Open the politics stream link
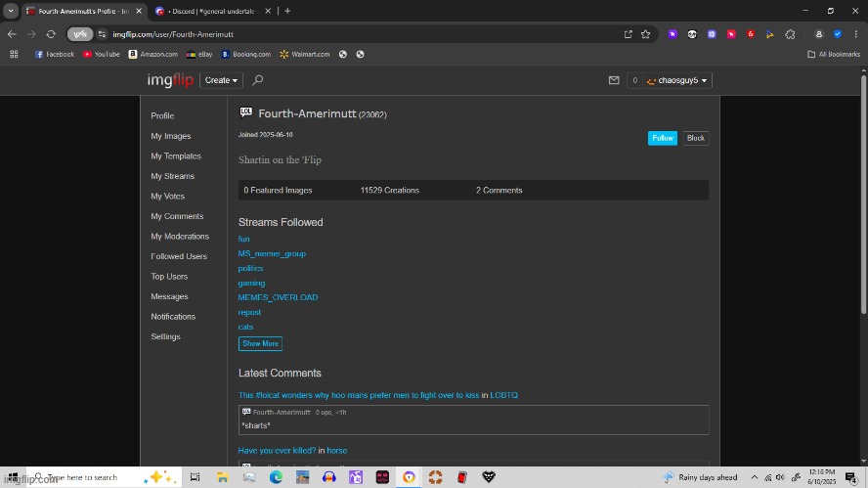The image size is (868, 488). (x=251, y=268)
